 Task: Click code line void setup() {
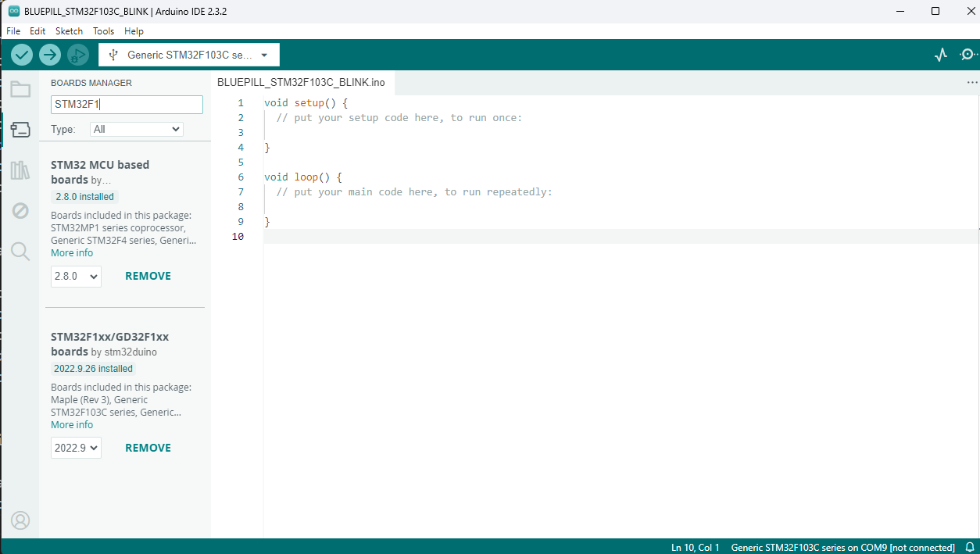tap(306, 102)
